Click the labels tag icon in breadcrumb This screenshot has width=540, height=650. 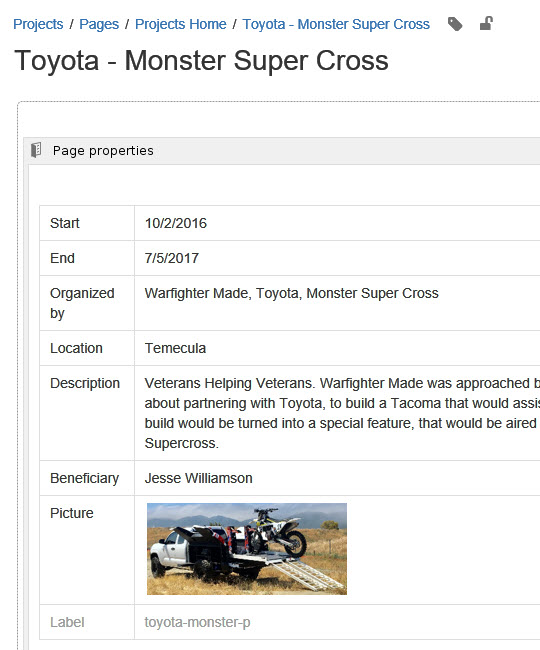pyautogui.click(x=455, y=24)
